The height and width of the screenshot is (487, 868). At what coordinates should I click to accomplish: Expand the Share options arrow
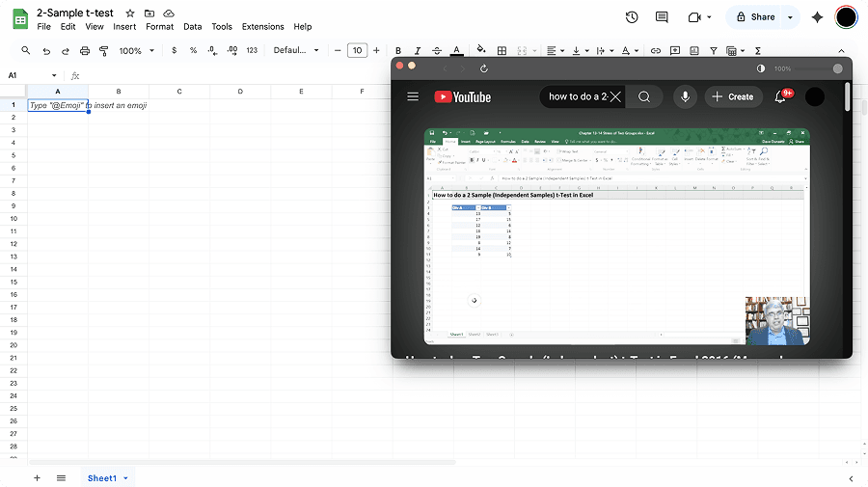coord(790,17)
